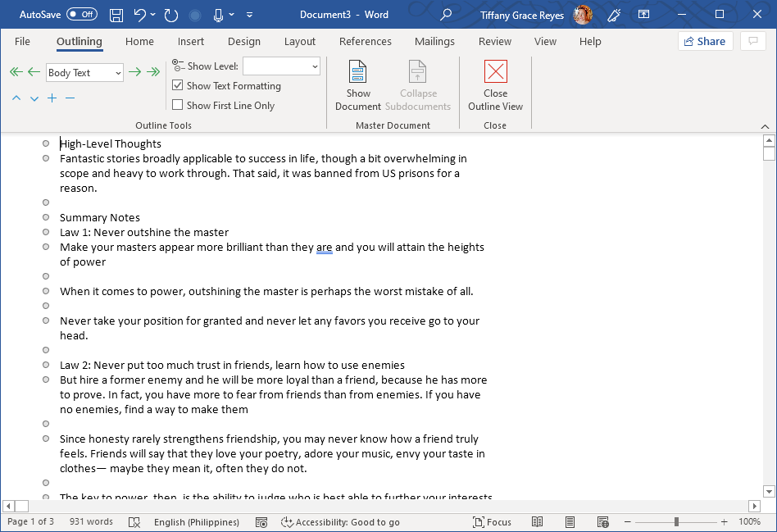The height and width of the screenshot is (532, 777).
Task: Open the Body Text level dropdown
Action: (x=117, y=72)
